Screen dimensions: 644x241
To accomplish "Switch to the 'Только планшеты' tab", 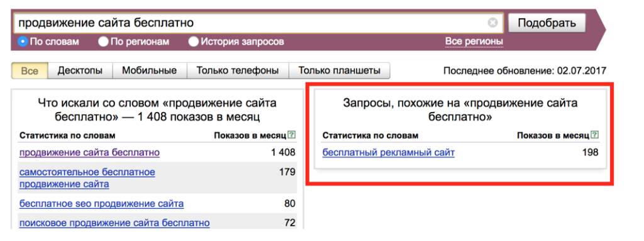I will coord(339,70).
